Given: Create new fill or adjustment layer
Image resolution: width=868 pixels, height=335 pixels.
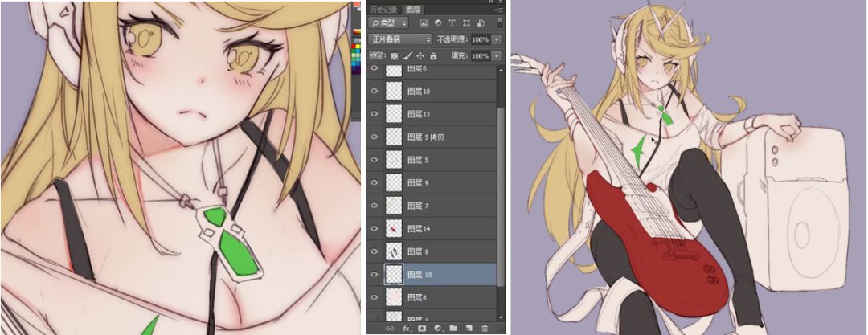Looking at the screenshot, I should [x=437, y=329].
